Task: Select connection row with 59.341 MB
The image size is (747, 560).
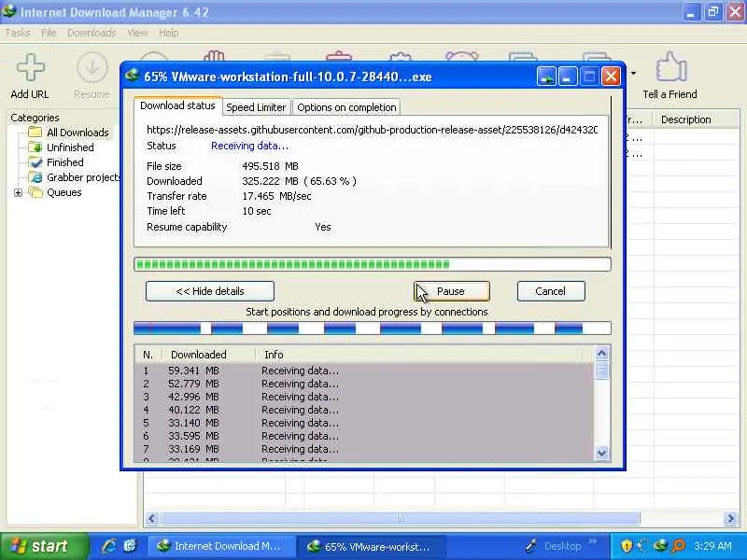Action: coord(364,371)
